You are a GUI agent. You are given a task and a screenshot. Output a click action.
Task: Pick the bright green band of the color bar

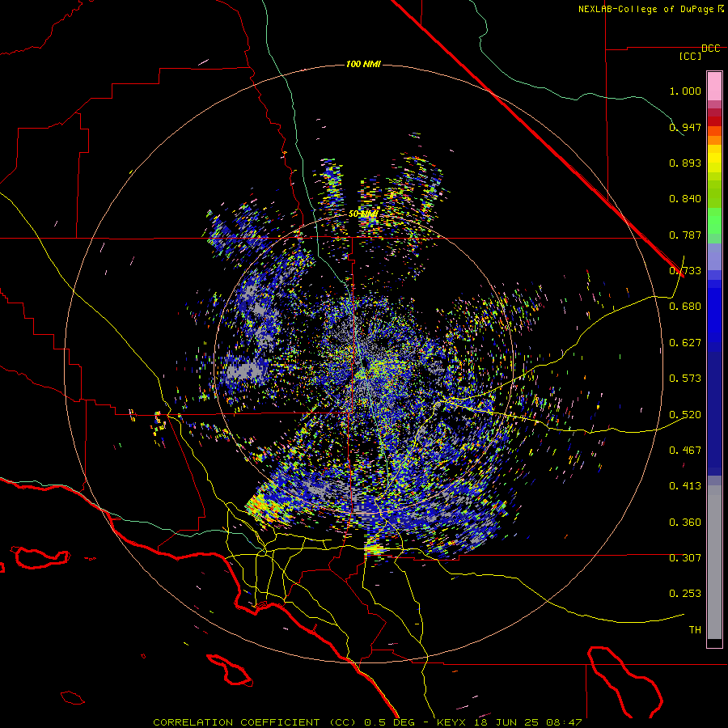click(714, 221)
